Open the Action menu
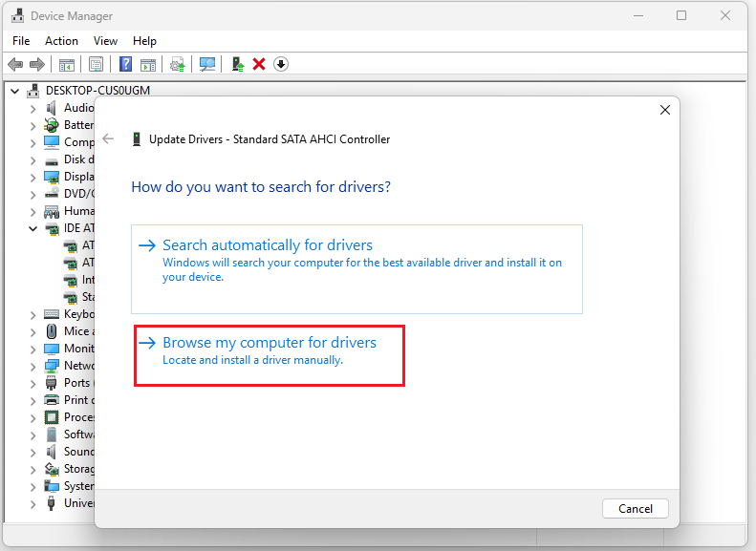The height and width of the screenshot is (551, 756). coord(61,41)
